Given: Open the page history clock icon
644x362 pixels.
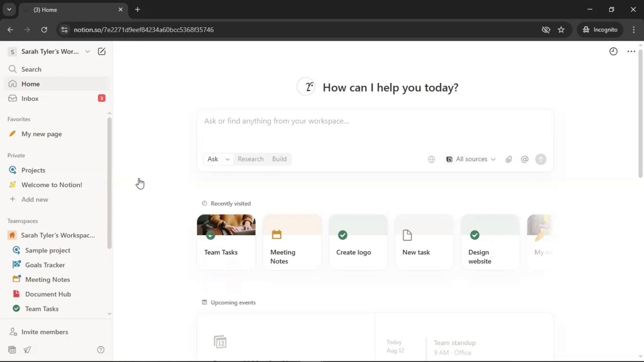Looking at the screenshot, I should point(613,51).
